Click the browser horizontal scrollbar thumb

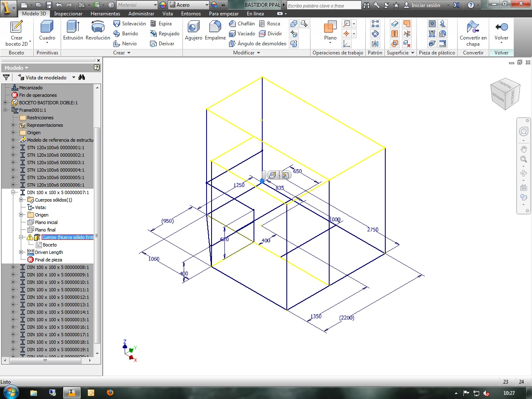tap(45, 360)
